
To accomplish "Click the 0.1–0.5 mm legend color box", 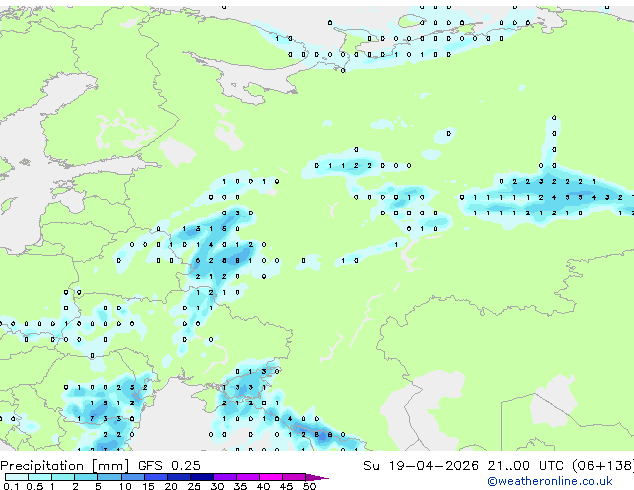I will click(17, 477).
